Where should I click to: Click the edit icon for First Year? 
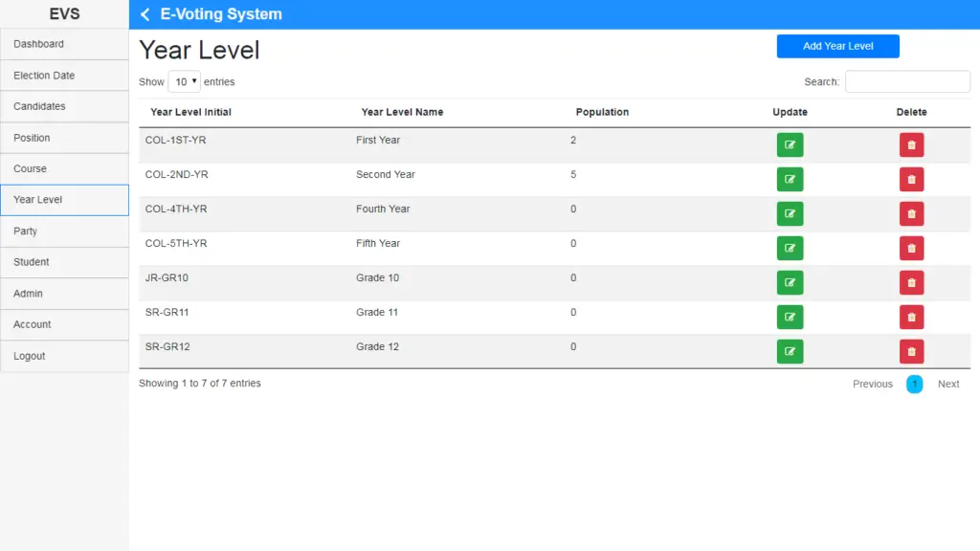coord(790,144)
